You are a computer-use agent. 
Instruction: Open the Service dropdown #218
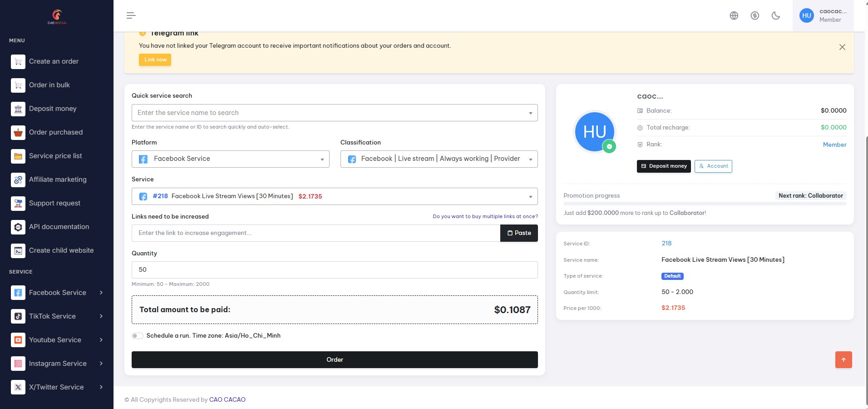coord(335,196)
